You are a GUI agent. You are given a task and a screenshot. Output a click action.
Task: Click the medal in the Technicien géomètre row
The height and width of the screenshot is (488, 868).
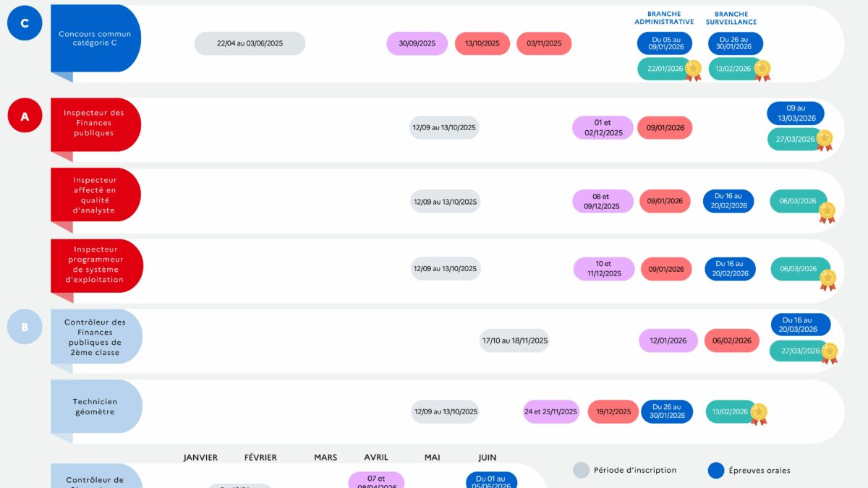[758, 413]
